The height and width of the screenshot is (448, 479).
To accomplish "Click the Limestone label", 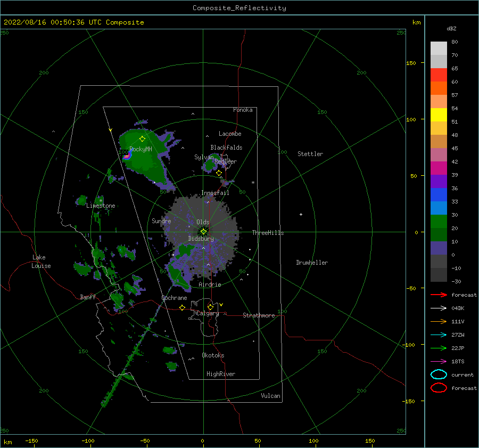I will tap(101, 206).
